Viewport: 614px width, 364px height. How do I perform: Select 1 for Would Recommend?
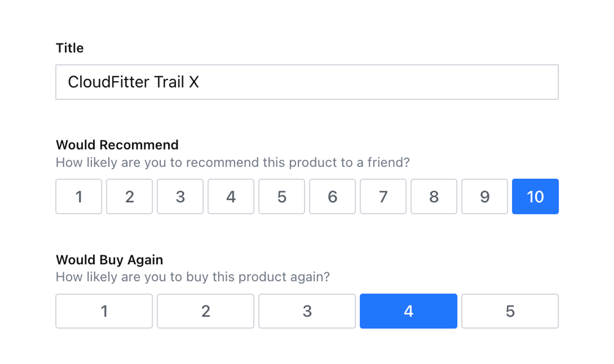[x=79, y=197]
